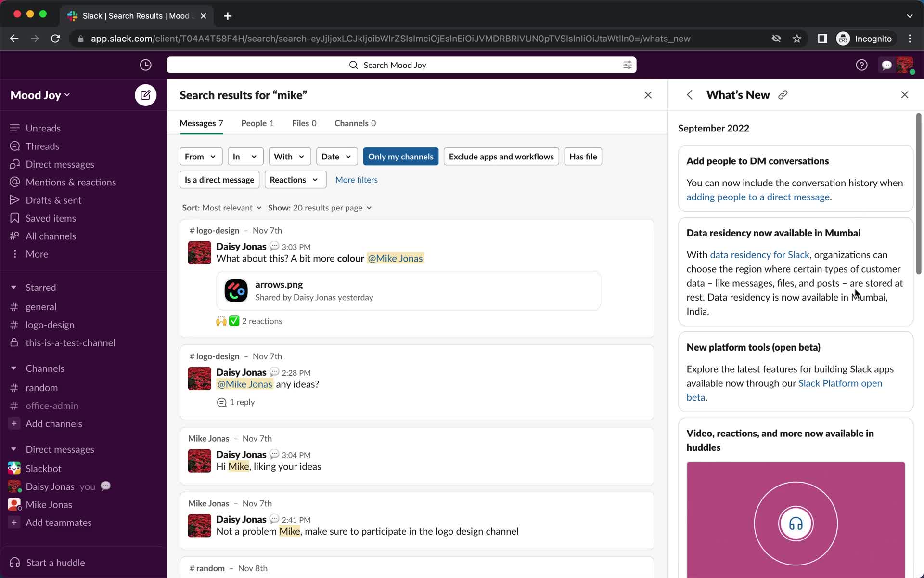
Task: Toggle the Only my channels filter
Action: pyautogui.click(x=400, y=156)
